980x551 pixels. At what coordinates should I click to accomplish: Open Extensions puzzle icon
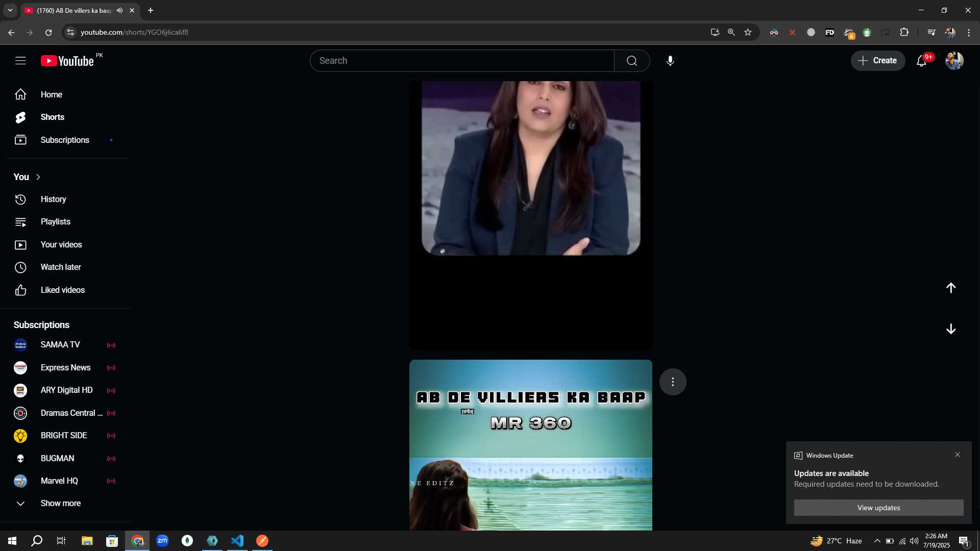pyautogui.click(x=904, y=32)
